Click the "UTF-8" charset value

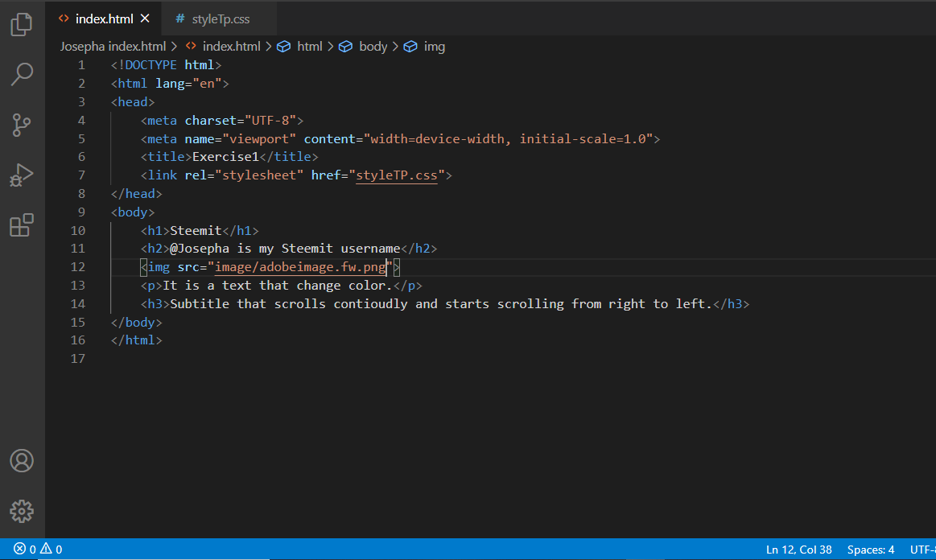(x=270, y=120)
